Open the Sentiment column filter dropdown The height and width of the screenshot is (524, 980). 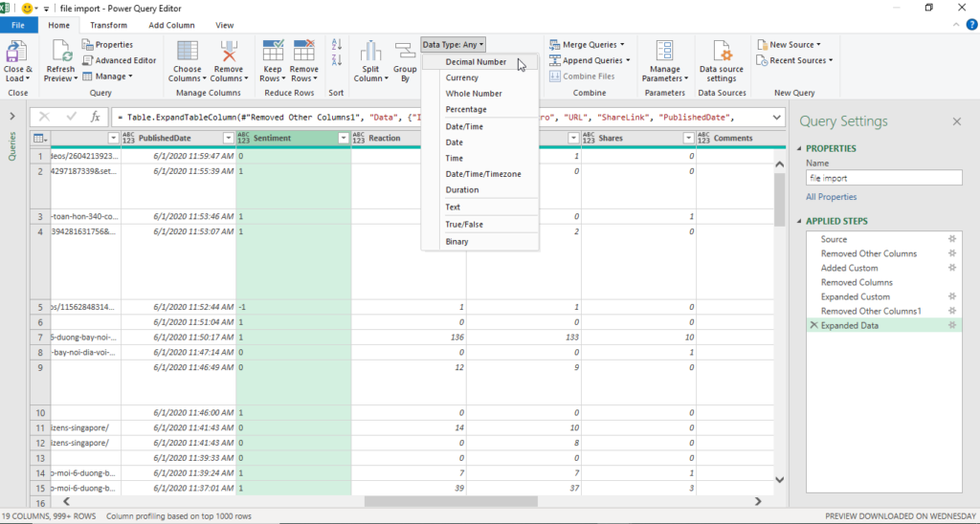344,138
